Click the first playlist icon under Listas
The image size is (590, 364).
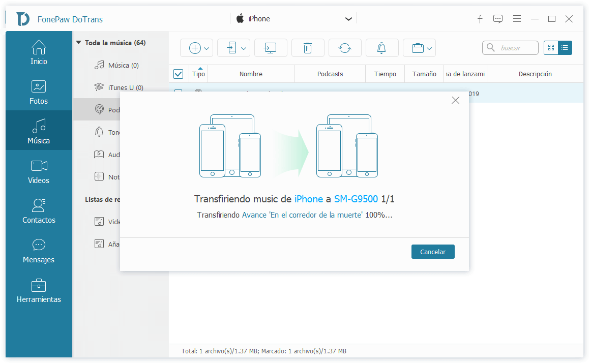[99, 222]
